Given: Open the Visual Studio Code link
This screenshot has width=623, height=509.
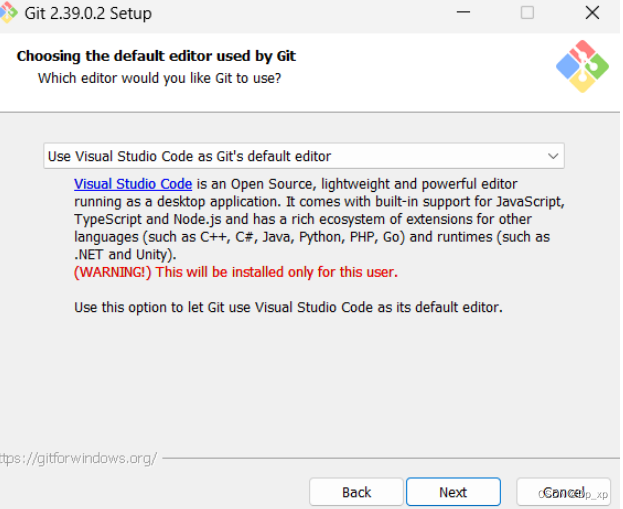Looking at the screenshot, I should click(x=133, y=184).
